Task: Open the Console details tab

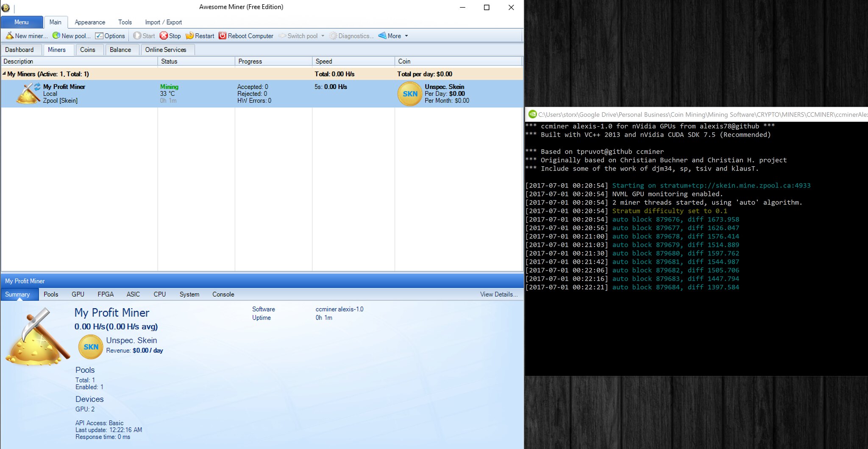Action: coord(223,294)
